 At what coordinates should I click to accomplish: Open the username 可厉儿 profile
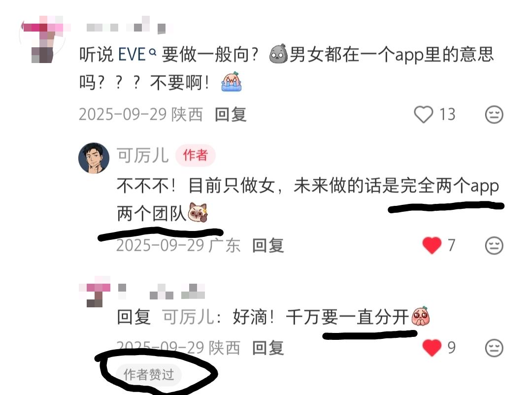click(142, 156)
